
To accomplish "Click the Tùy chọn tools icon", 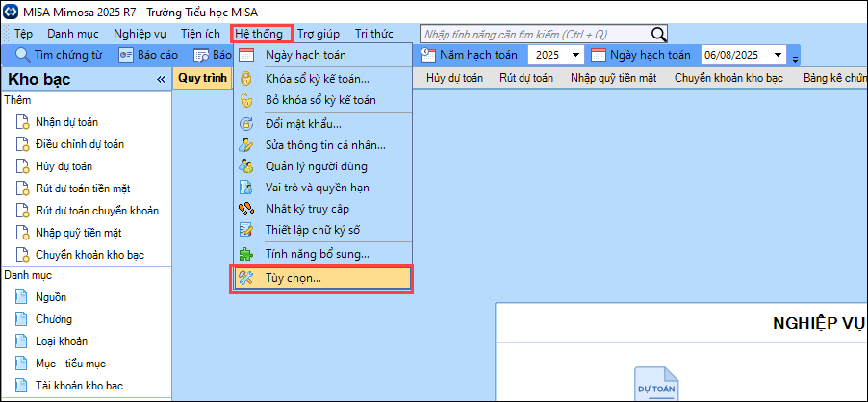I will coord(245,279).
